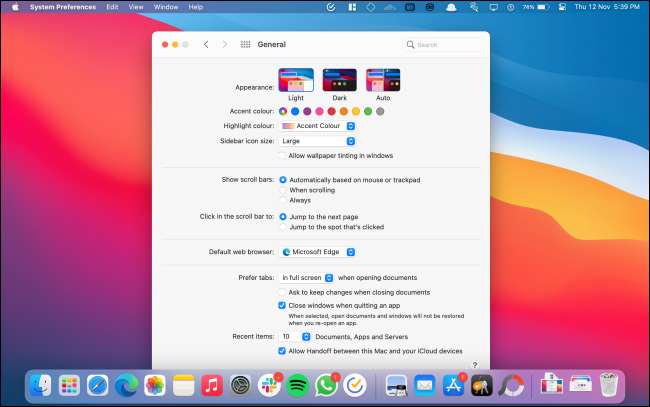The width and height of the screenshot is (650, 407).
Task: Go back with the left chevron
Action: tap(206, 44)
